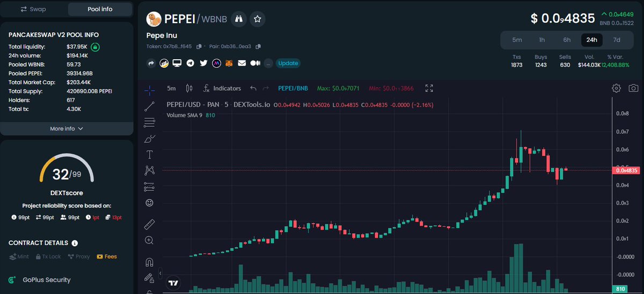
Task: Click the share arrow icon
Action: point(151,63)
